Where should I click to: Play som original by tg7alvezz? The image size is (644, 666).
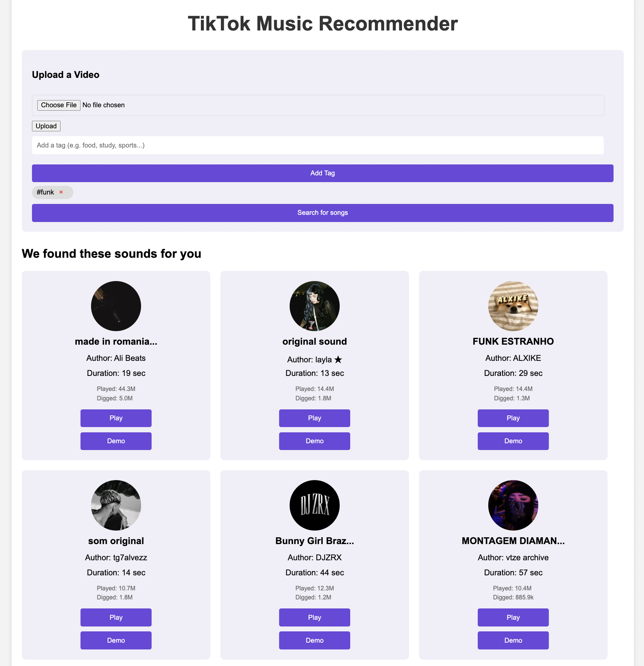pos(116,617)
